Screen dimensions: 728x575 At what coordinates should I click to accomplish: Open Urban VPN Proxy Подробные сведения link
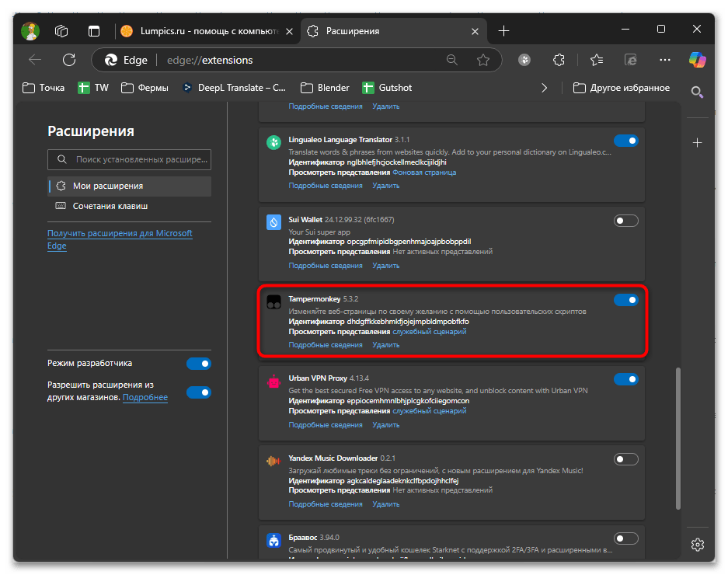point(326,425)
